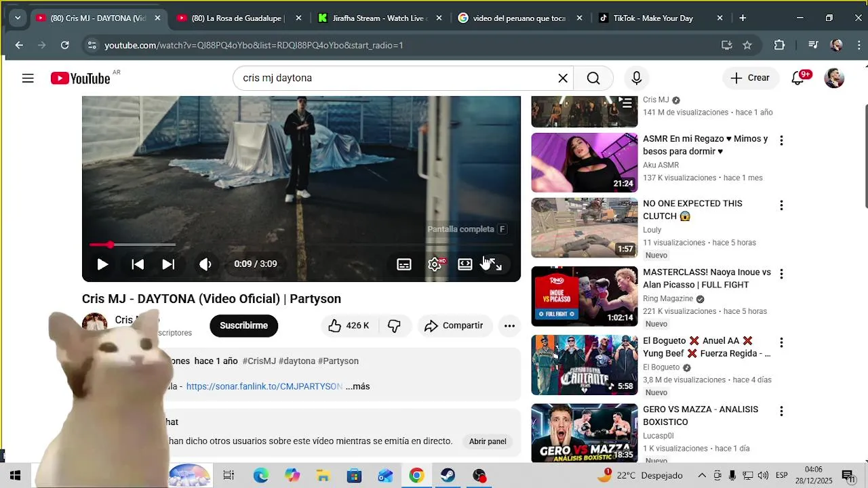
Task: Open the sonar.fanlink.to link
Action: [264, 386]
